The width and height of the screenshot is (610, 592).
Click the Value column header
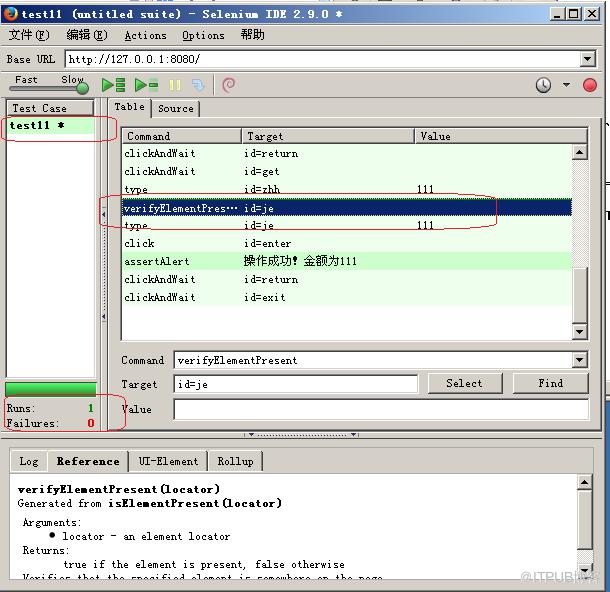point(501,136)
